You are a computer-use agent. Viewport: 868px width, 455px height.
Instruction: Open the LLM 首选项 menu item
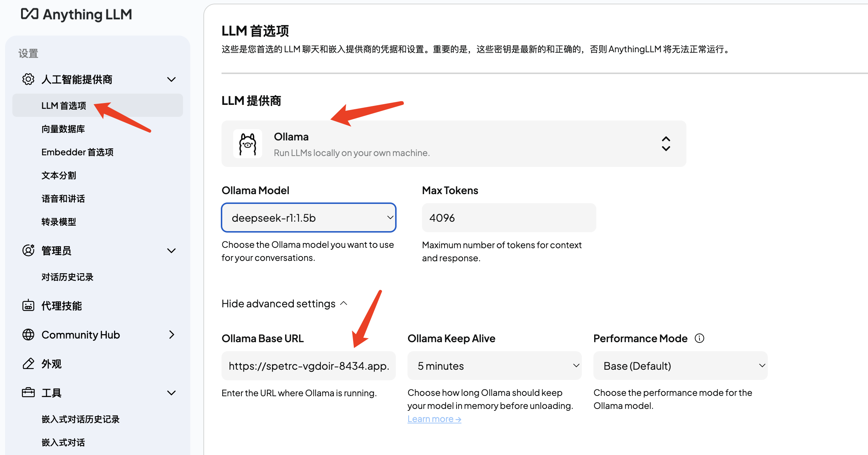tap(97, 105)
